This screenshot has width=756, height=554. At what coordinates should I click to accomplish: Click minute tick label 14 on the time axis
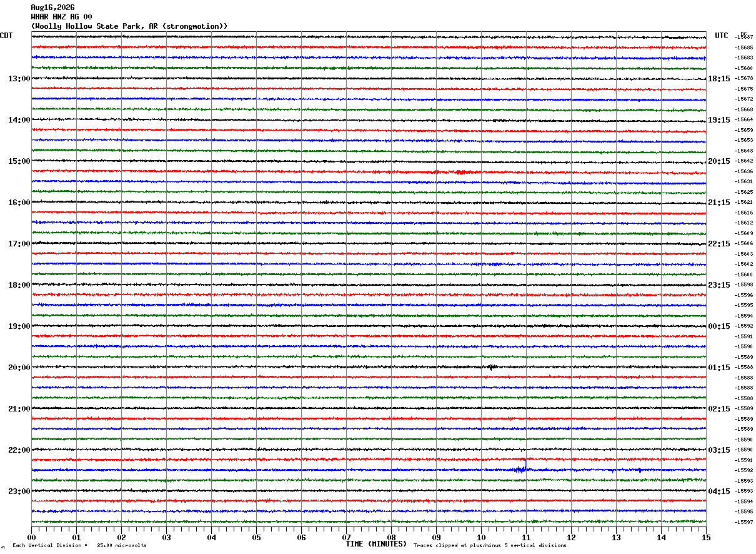(661, 538)
